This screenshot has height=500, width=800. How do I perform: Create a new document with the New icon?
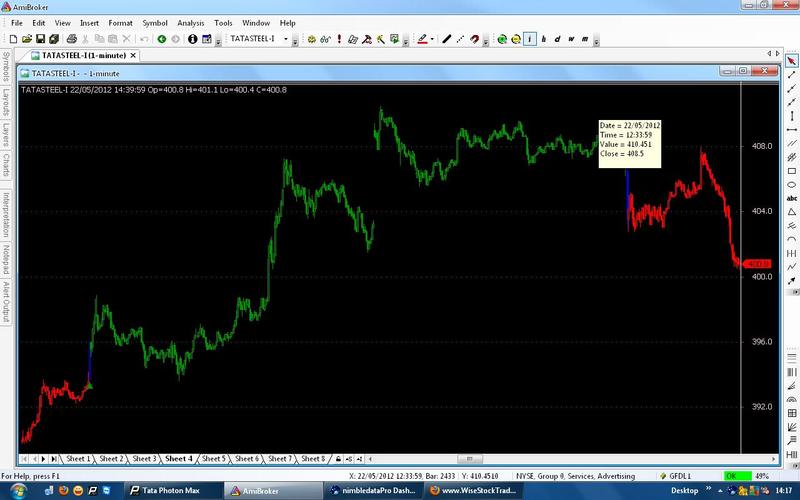[13, 39]
